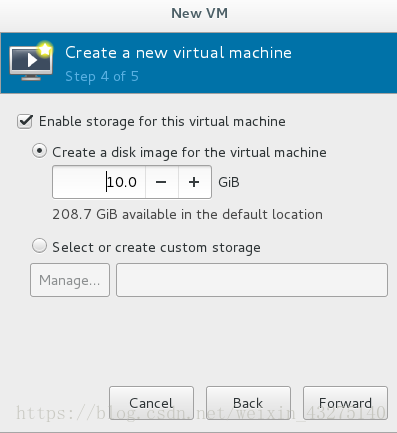Go Back to the previous step
The height and width of the screenshot is (433, 397).
248,403
